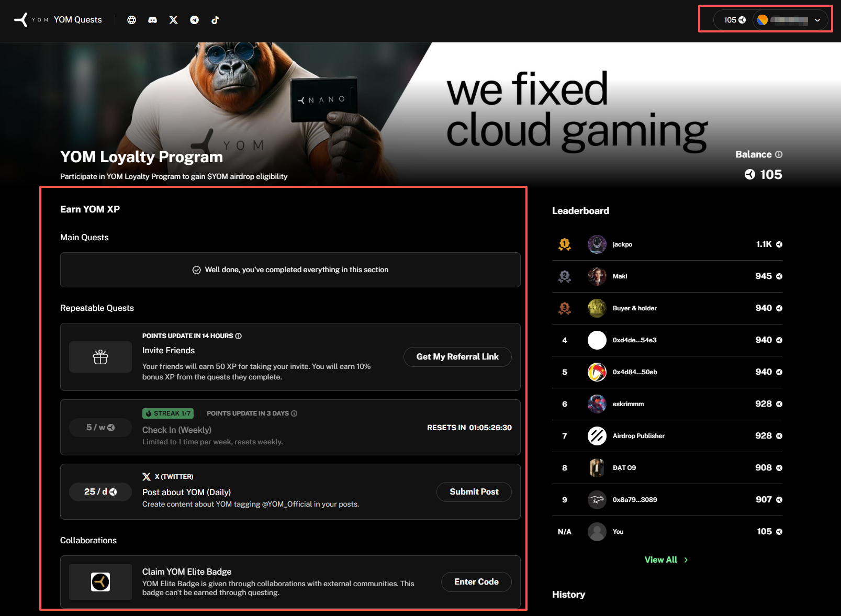This screenshot has width=841, height=616.
Task: Click the Enter Code button
Action: click(x=476, y=582)
